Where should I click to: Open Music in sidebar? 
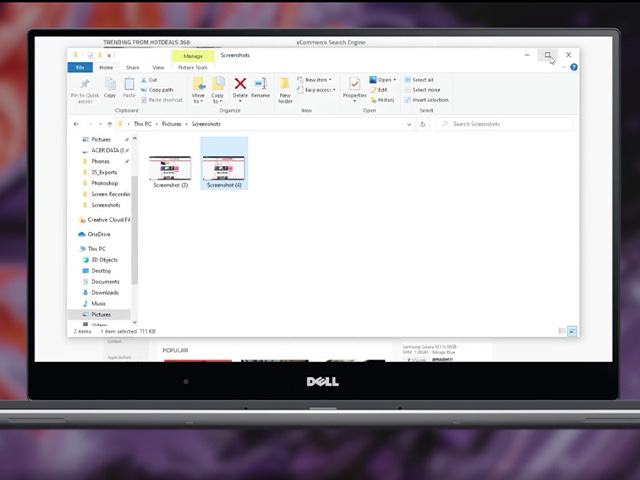[99, 304]
